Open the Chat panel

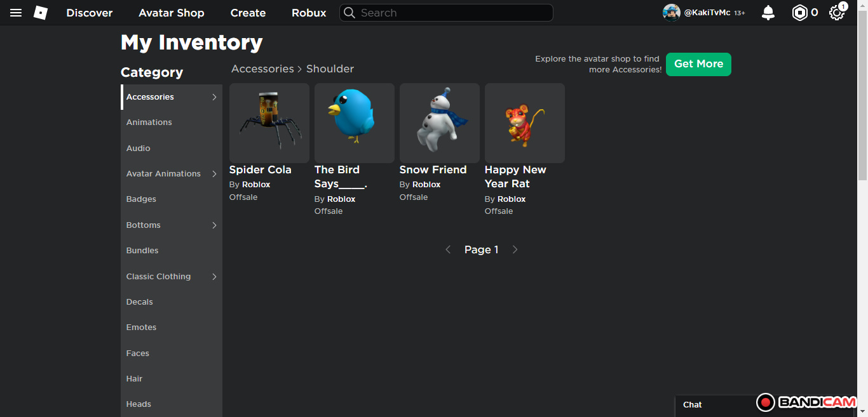693,405
